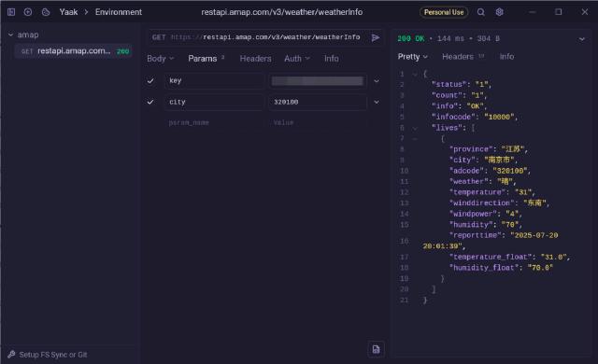Click the key parameter name field
Image resolution: width=598 pixels, height=364 pixels.
click(x=214, y=80)
